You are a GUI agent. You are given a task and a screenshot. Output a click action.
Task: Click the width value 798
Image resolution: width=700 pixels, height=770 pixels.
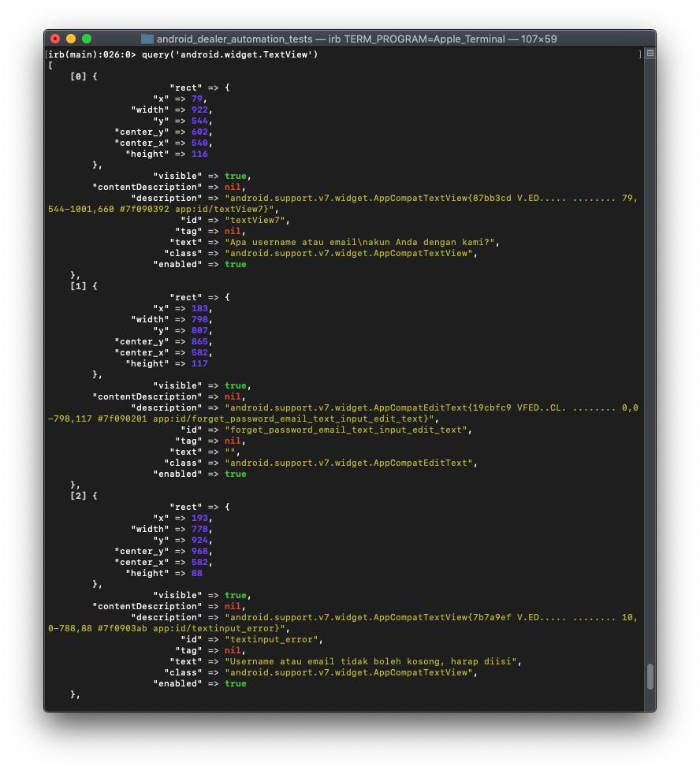pos(199,319)
